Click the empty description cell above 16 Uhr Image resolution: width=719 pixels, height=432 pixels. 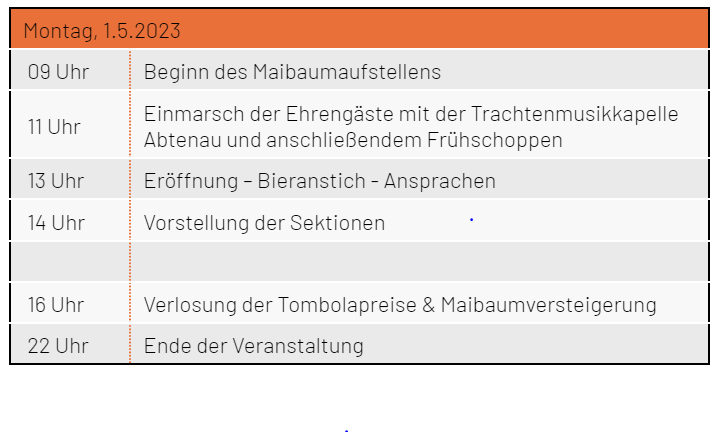[420, 261]
